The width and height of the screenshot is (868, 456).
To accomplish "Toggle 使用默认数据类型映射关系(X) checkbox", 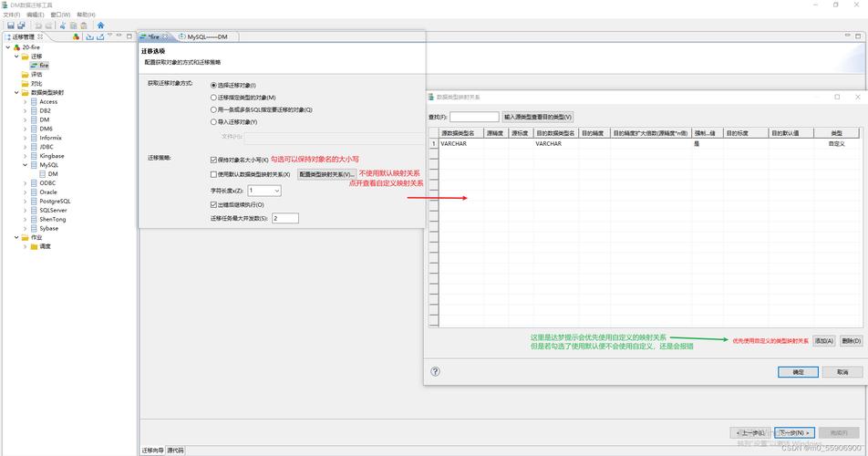I will point(213,174).
